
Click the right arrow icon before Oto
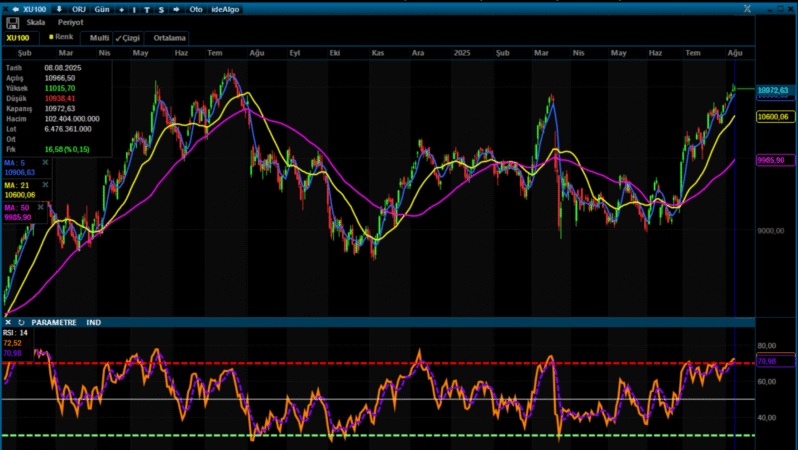click(176, 10)
